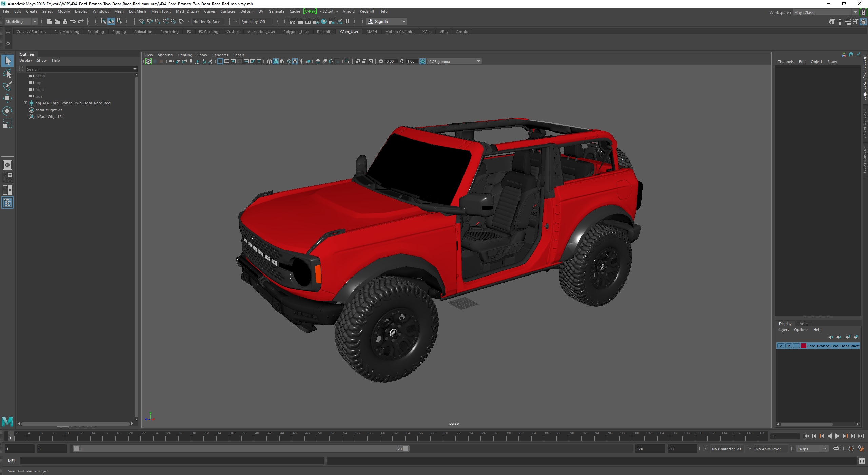Switch to the Anim layer tab

coord(804,324)
